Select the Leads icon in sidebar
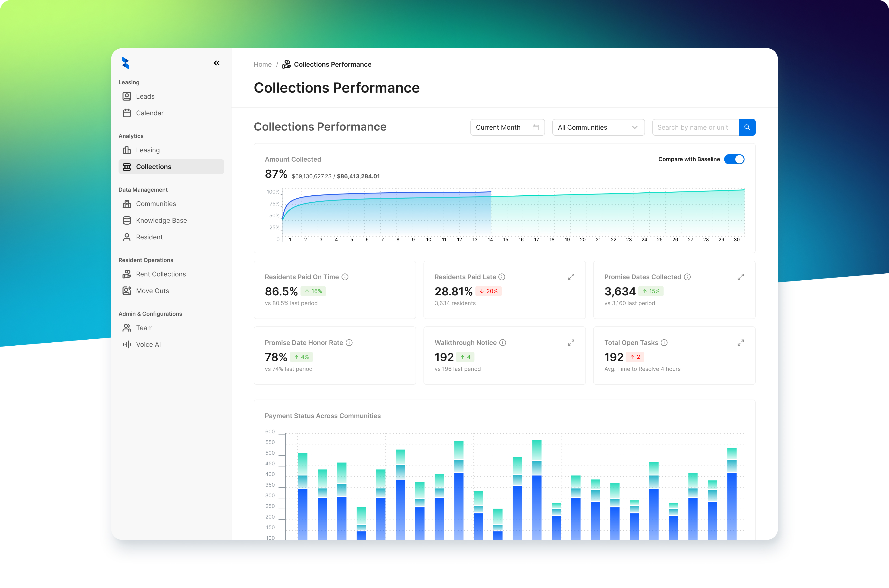The image size is (889, 588). pos(127,96)
